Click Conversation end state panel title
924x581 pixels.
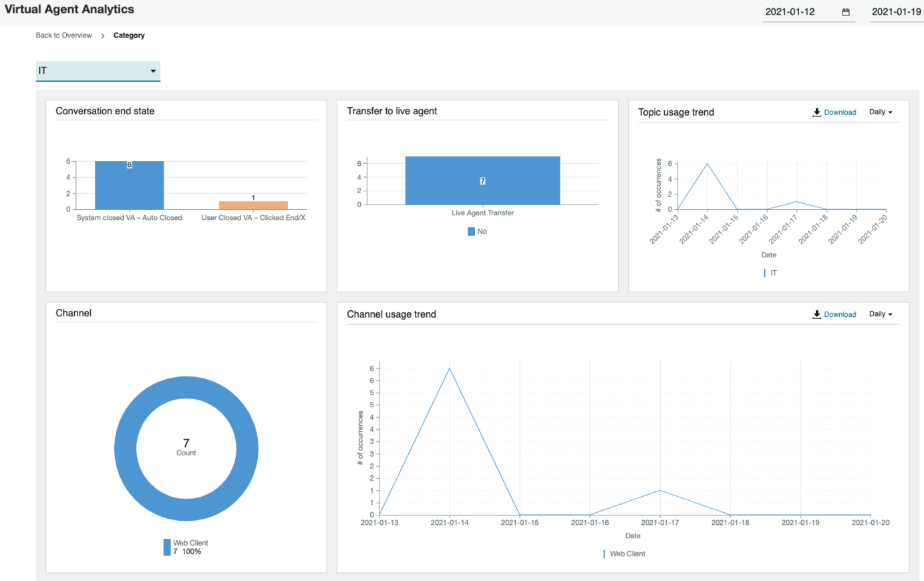point(105,111)
